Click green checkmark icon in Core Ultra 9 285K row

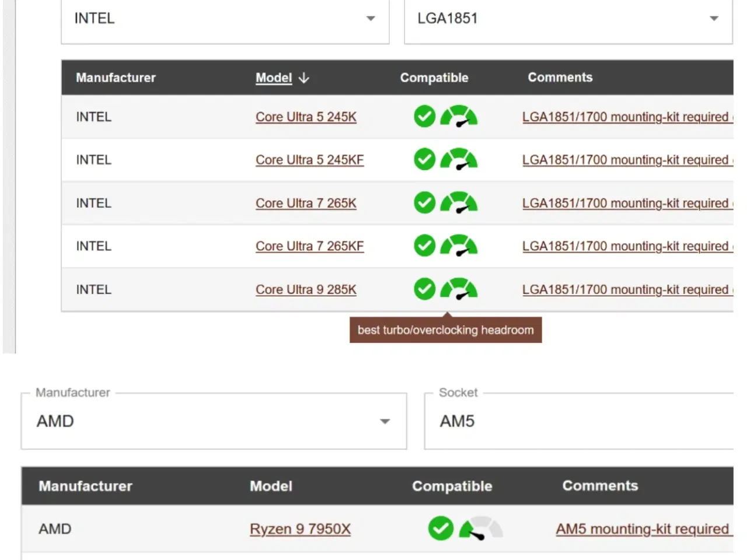[424, 289]
